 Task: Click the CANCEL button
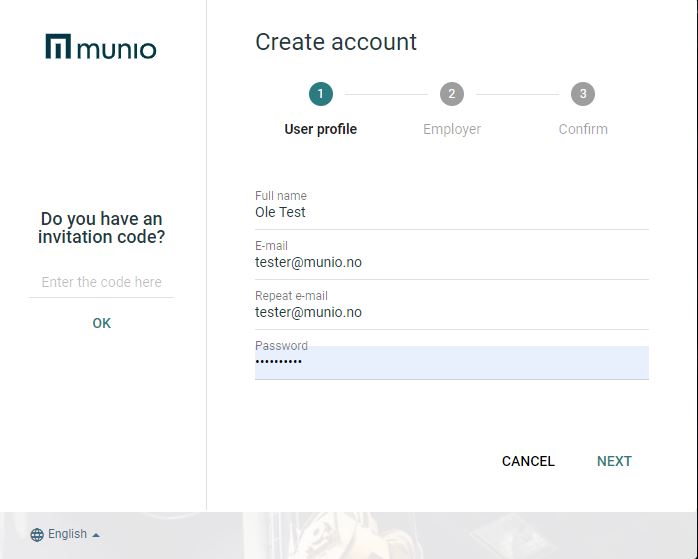coord(528,461)
